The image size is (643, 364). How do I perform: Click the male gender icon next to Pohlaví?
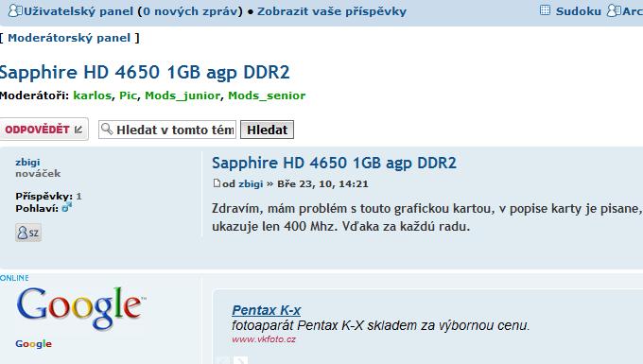pyautogui.click(x=66, y=207)
